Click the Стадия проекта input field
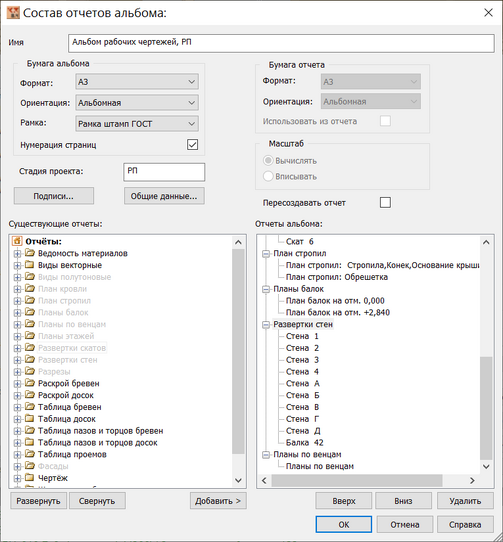Image resolution: width=503 pixels, height=542 pixels. (164, 172)
